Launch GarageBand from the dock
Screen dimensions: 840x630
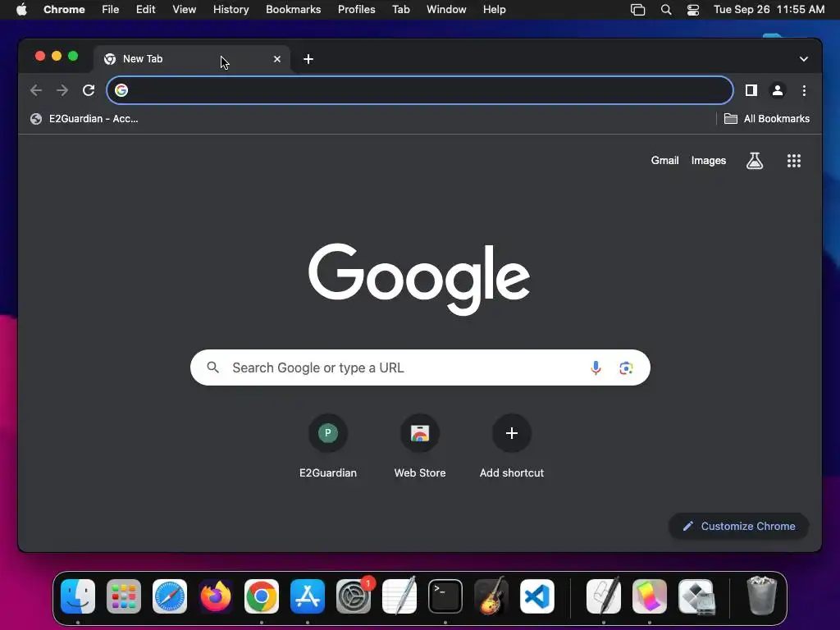coord(491,596)
